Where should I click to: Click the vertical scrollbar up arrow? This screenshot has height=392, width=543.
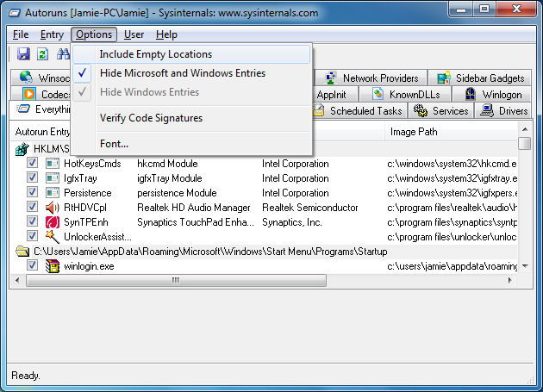click(525, 129)
